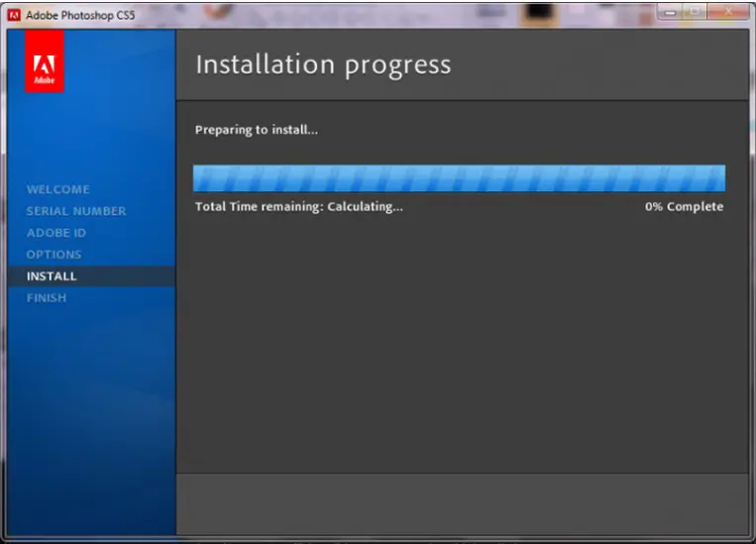Select the OPTIONS step in the sidebar
This screenshot has width=756, height=544.
pos(54,255)
